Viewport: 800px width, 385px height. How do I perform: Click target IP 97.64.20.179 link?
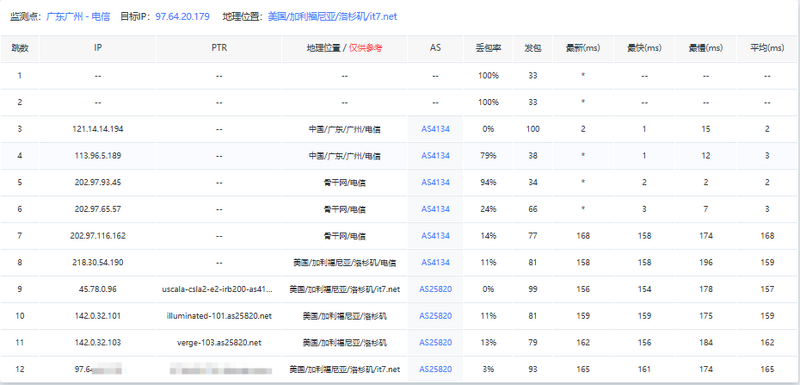pyautogui.click(x=182, y=17)
